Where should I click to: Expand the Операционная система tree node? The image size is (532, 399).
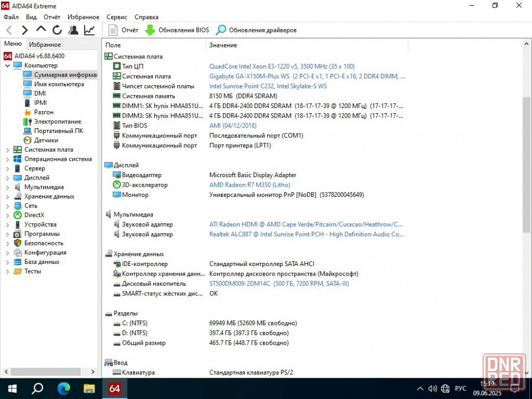point(7,159)
